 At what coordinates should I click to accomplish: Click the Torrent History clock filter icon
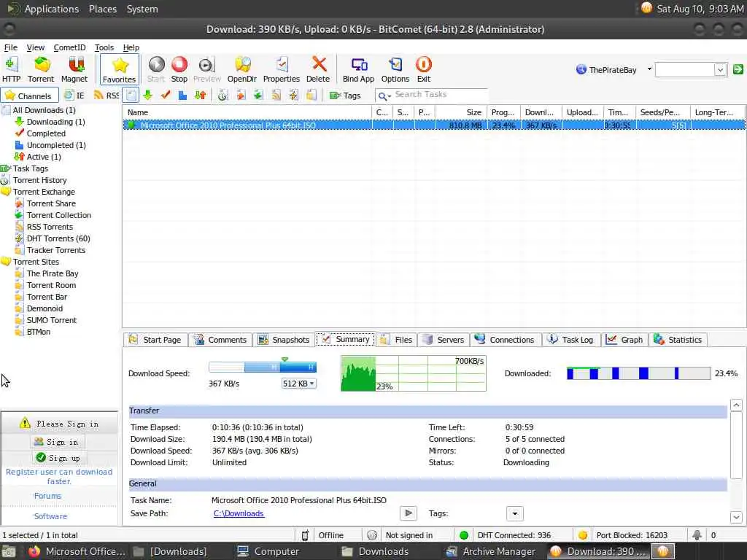click(x=222, y=96)
